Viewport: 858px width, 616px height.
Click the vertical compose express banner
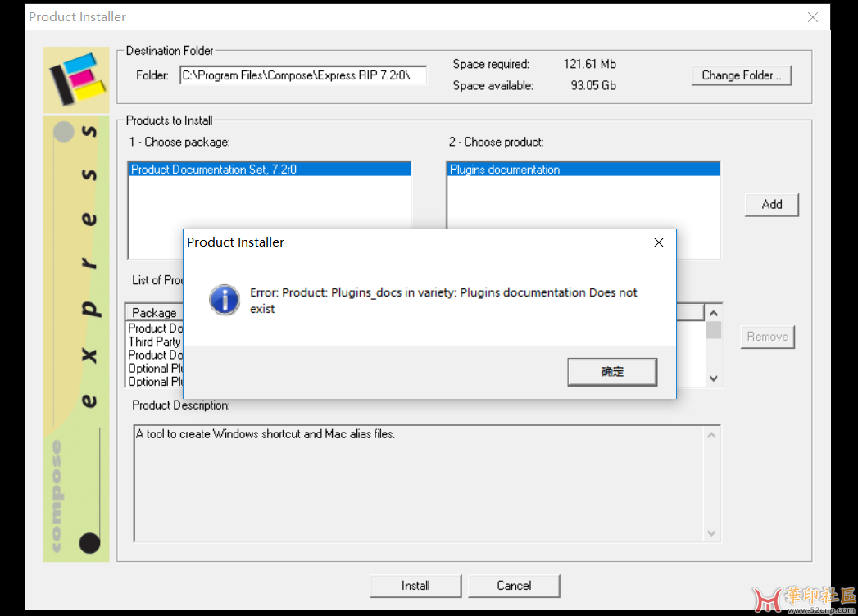tap(76, 337)
